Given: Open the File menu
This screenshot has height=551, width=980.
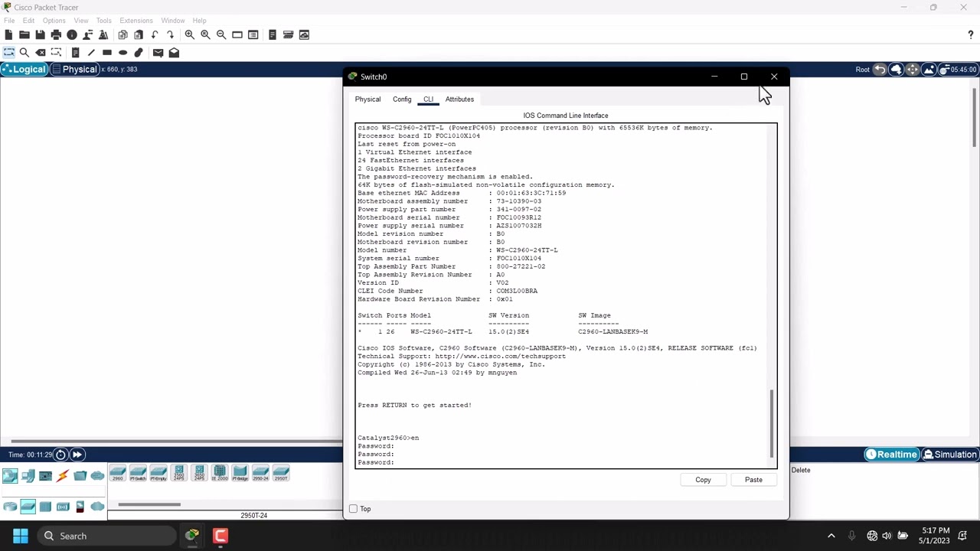Looking at the screenshot, I should point(9,21).
